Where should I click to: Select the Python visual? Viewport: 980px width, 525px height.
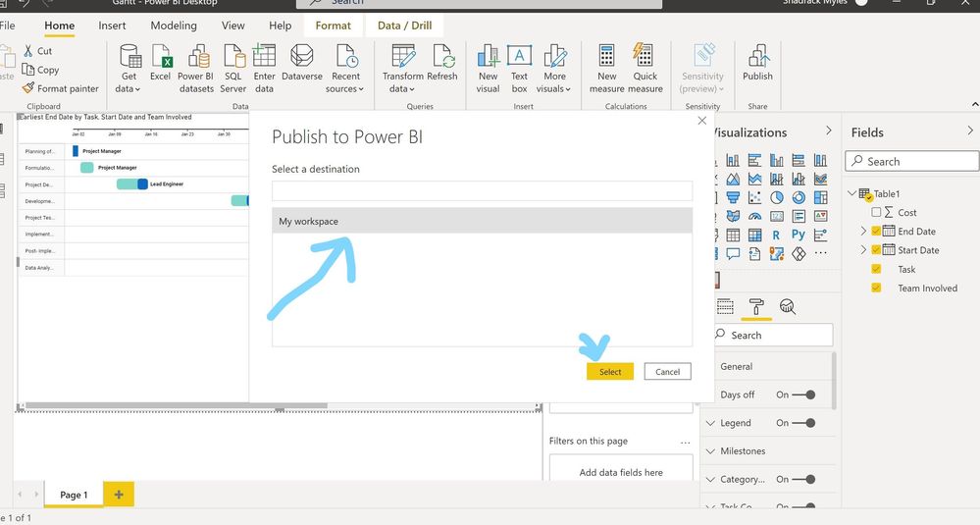click(799, 235)
